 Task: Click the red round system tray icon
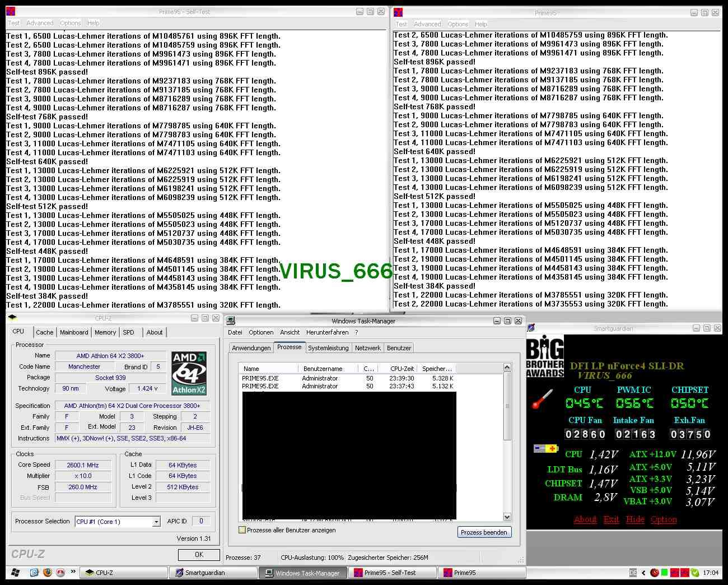coord(654,573)
